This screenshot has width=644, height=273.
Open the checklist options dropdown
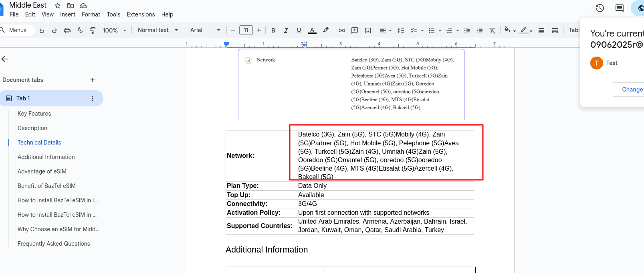[x=417, y=31]
